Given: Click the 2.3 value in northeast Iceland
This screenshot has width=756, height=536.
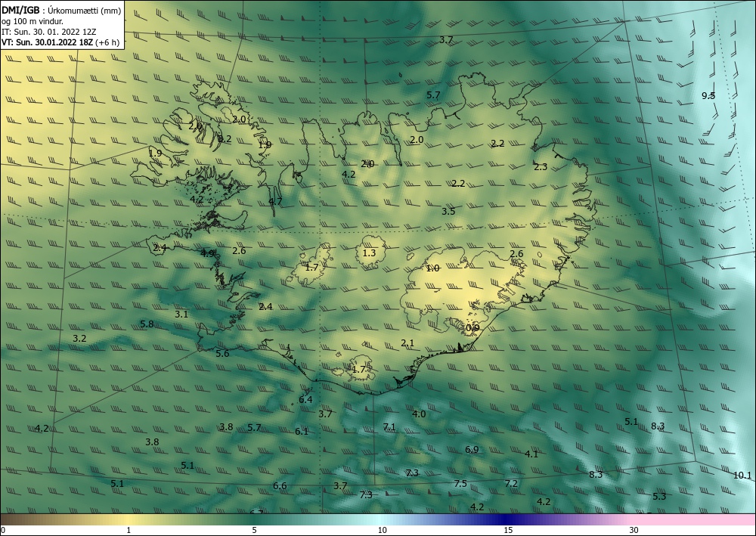Looking at the screenshot, I should (541, 167).
